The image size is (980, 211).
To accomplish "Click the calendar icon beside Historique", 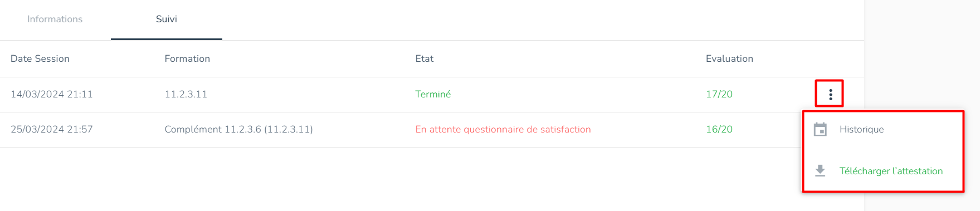I will pyautogui.click(x=820, y=129).
